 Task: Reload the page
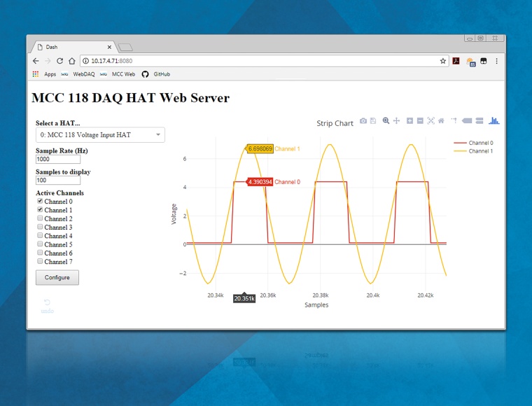click(x=59, y=61)
